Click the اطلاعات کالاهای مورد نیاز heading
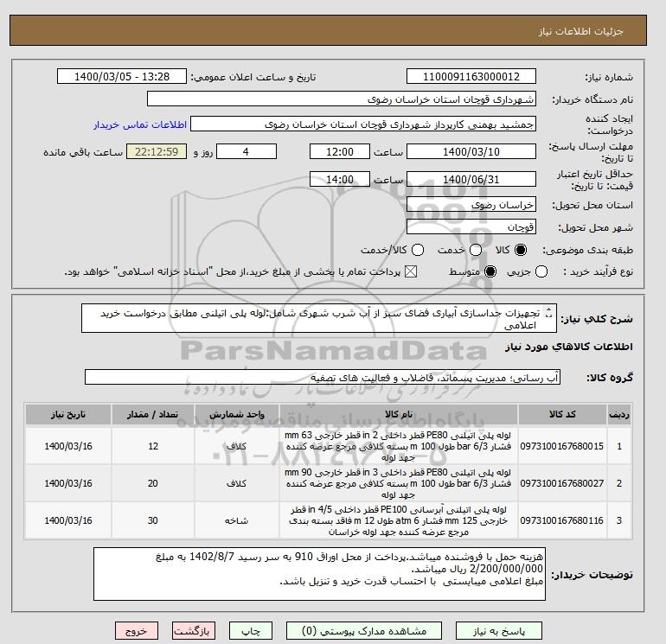Screen dimensions: 666x644 point(569,347)
